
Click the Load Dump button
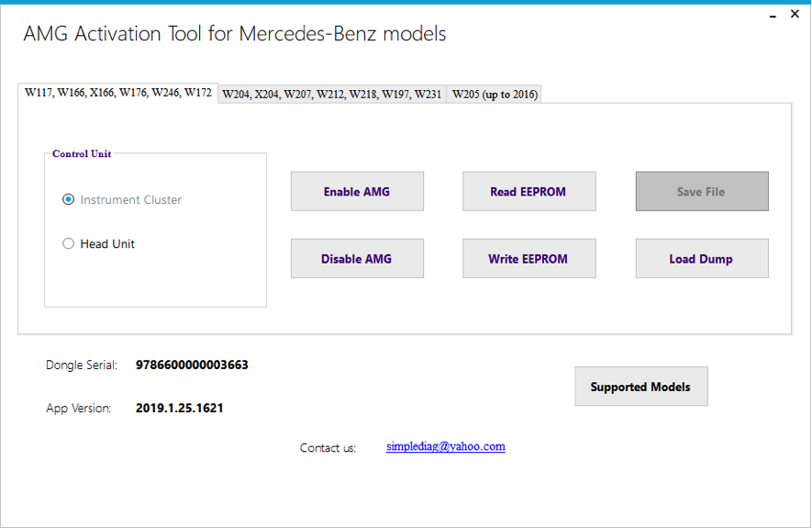point(702,258)
